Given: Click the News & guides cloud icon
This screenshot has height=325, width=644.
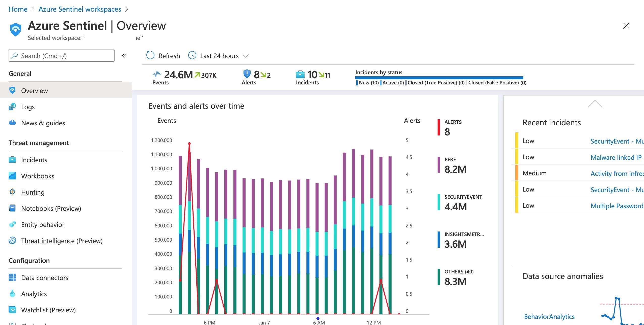Looking at the screenshot, I should click(x=12, y=123).
